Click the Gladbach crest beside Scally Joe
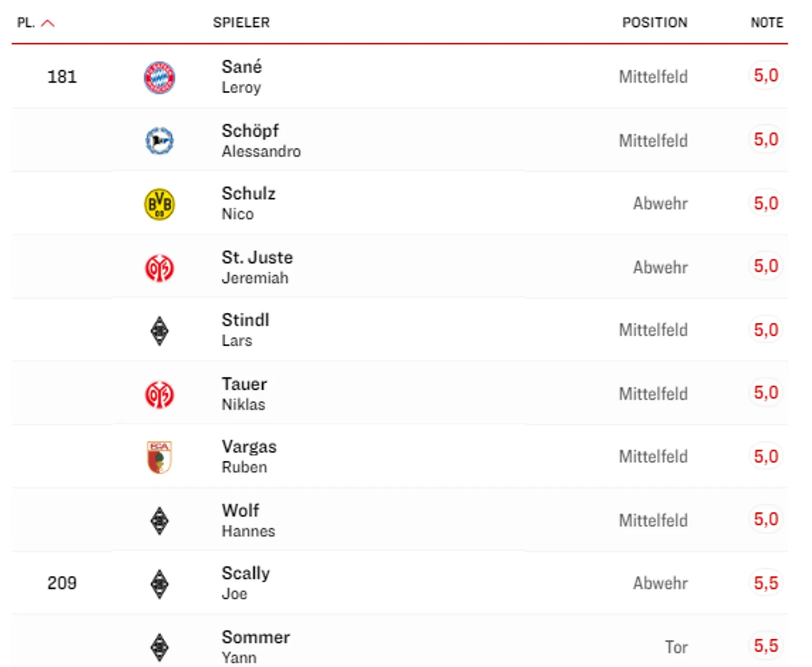Screen dimensions: 812x667 pyautogui.click(x=160, y=584)
